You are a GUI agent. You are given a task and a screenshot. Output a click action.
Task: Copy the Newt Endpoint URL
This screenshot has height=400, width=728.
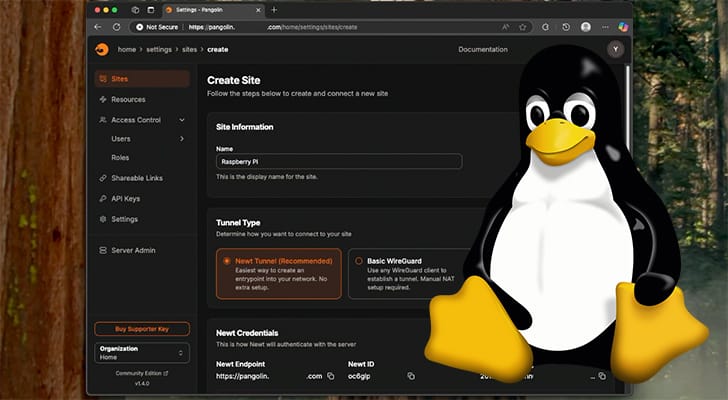(x=331, y=376)
